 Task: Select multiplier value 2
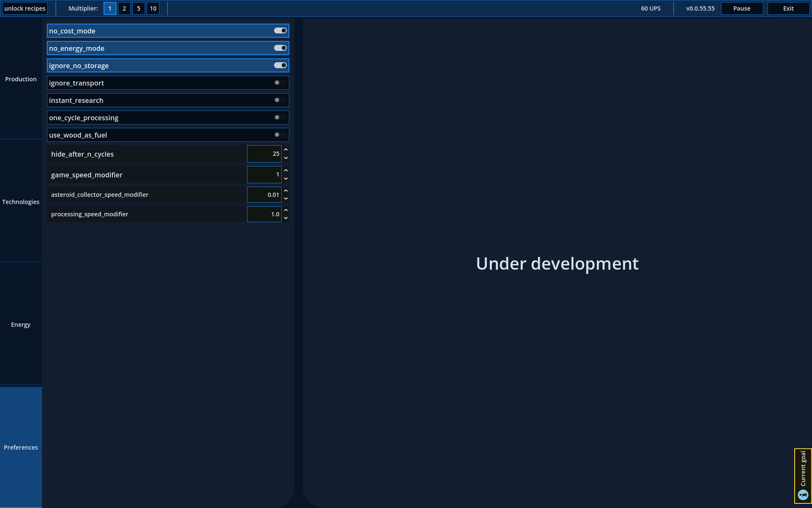[x=124, y=8]
